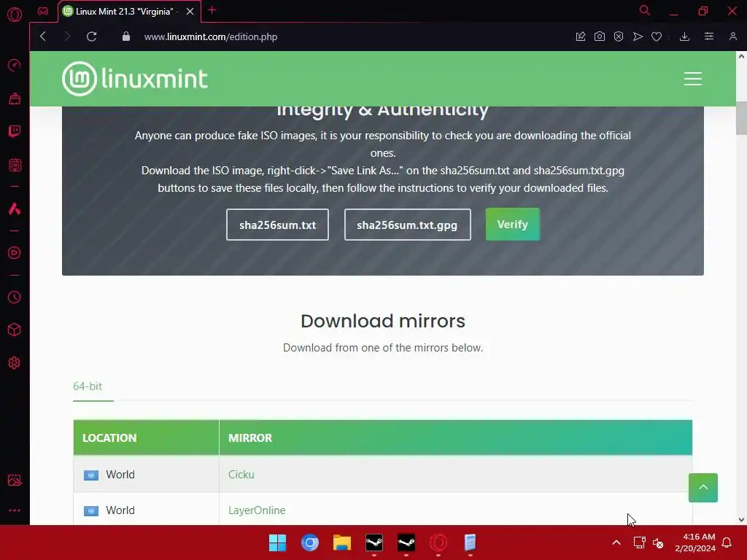Select the 64-bit tab
This screenshot has width=747, height=560.
(x=88, y=386)
